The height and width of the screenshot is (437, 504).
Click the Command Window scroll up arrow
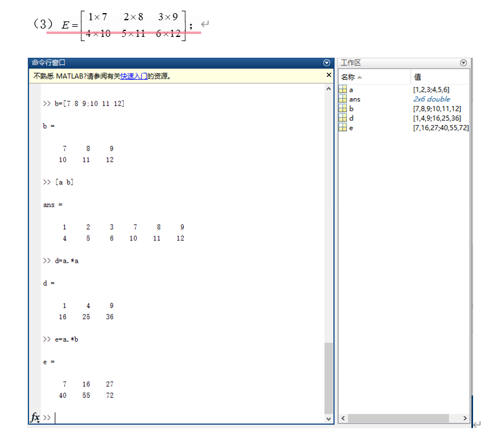(328, 89)
